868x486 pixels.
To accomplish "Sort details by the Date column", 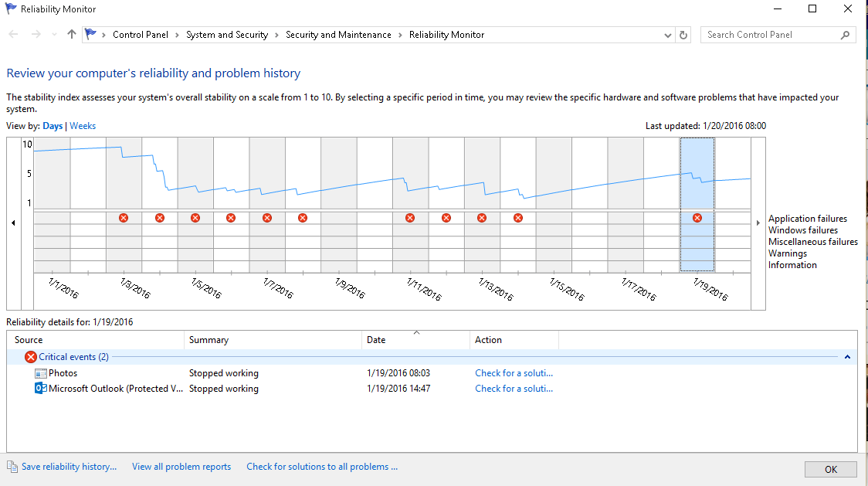I will (x=415, y=340).
